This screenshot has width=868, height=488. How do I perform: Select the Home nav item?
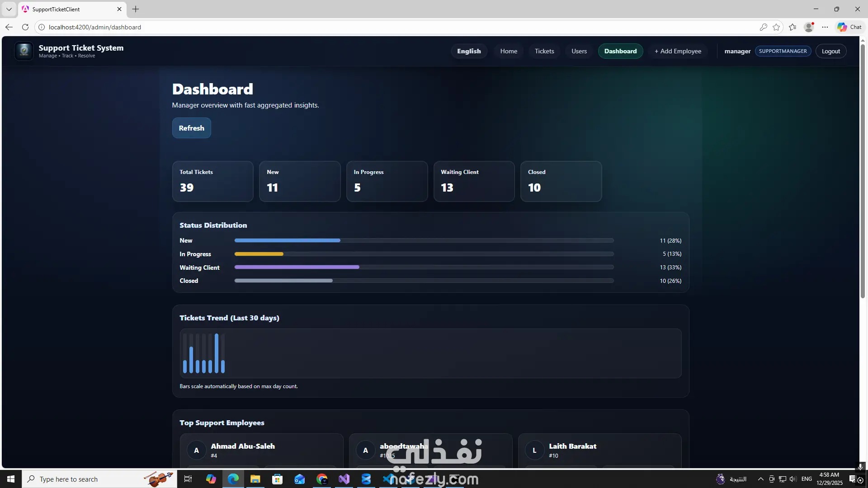(x=509, y=51)
